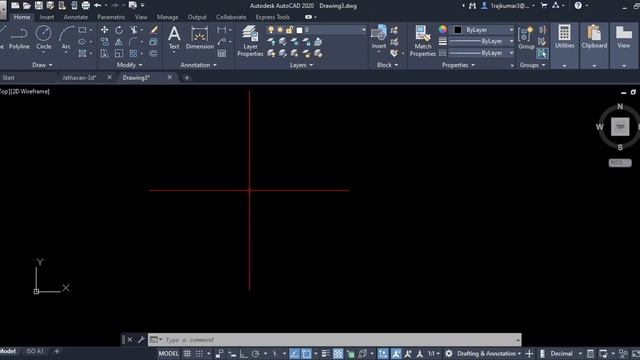Screen dimensions: 640x360
Task: Click the MODEL space button
Action: (x=168, y=353)
